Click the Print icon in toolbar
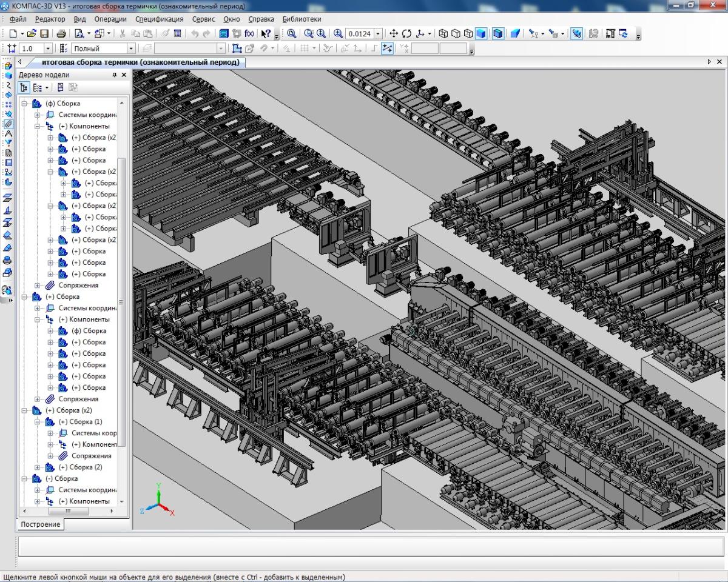 coord(61,34)
